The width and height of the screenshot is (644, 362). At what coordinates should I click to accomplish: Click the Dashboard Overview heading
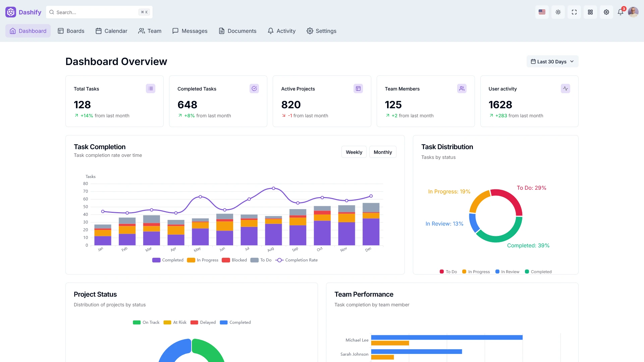coord(116,61)
